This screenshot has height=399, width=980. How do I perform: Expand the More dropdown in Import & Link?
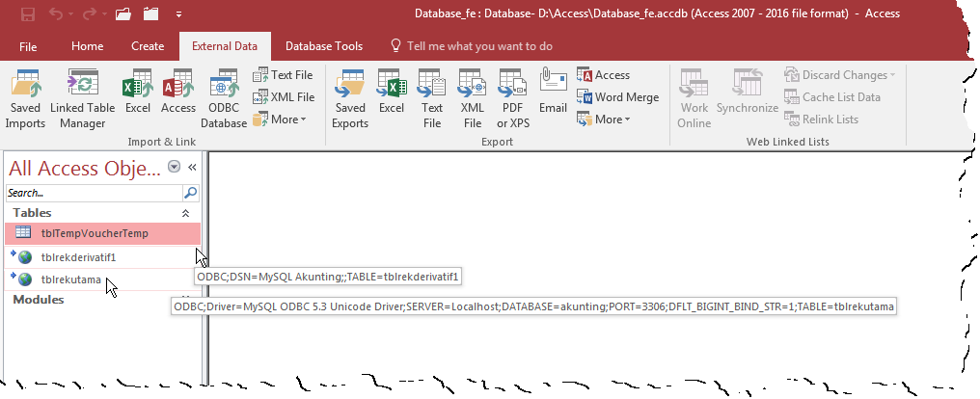click(x=280, y=120)
